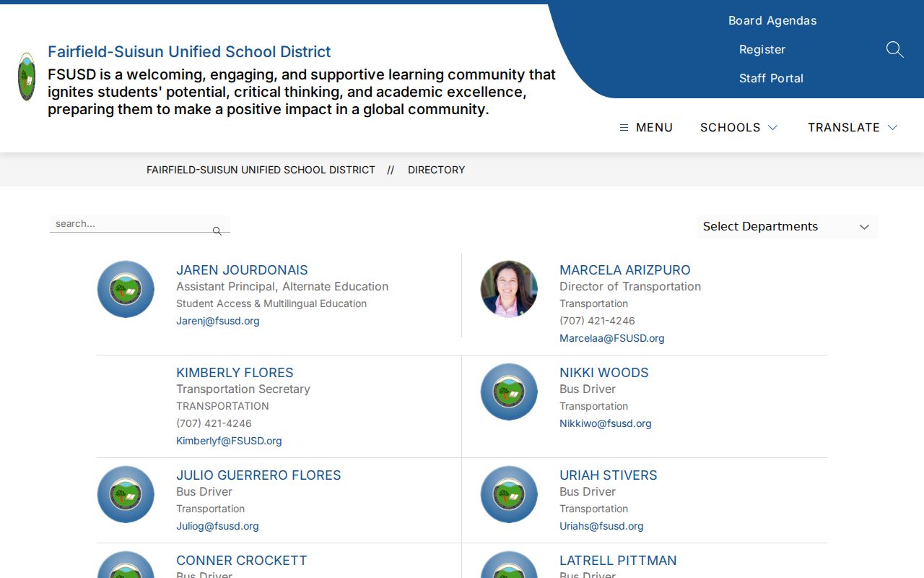Image resolution: width=924 pixels, height=578 pixels.
Task: Open Latrell Pittman profile name
Action: click(x=618, y=560)
